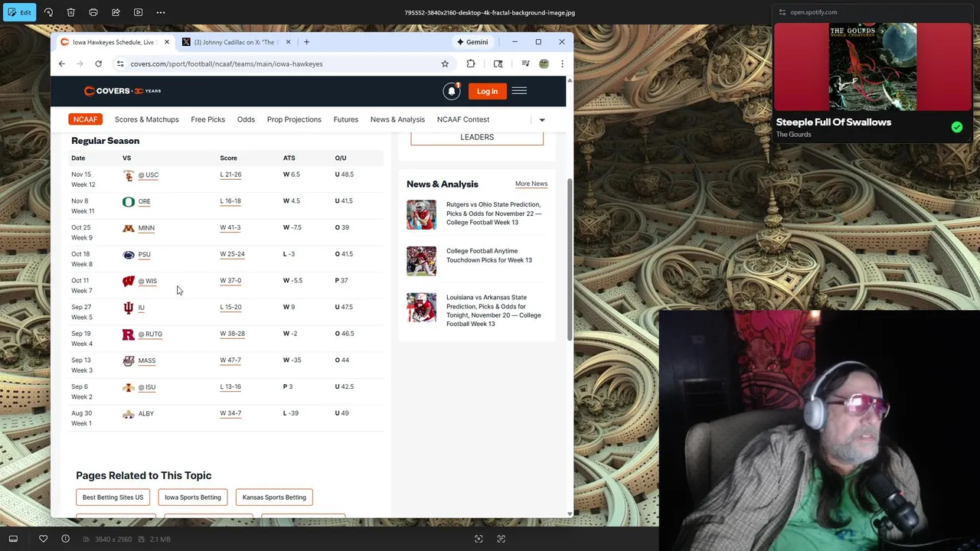Click Iowa Sports Betting button
Viewport: 980px width, 551px height.
[x=193, y=497]
